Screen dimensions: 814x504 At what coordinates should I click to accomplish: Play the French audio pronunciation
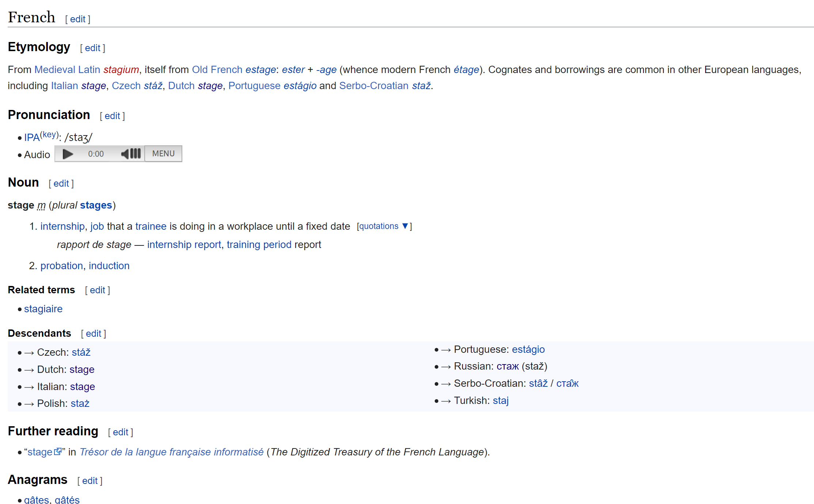coord(68,154)
